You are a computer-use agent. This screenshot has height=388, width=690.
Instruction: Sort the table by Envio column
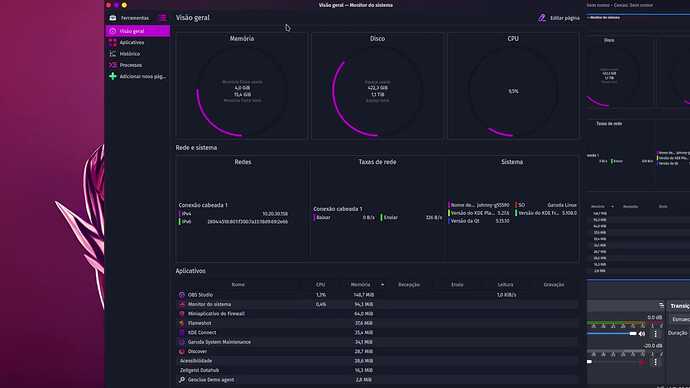(457, 285)
